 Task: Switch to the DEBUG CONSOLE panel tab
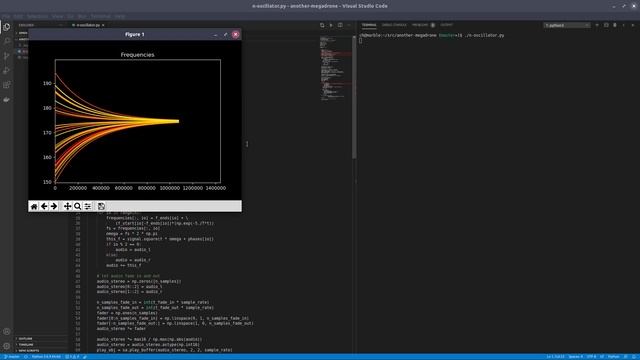(x=394, y=25)
